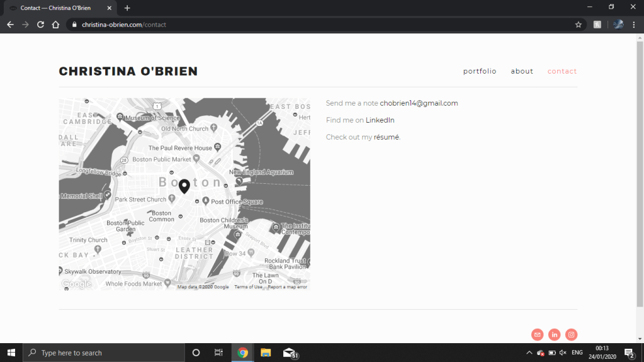
Task: Open Windows Task View
Action: (218, 353)
